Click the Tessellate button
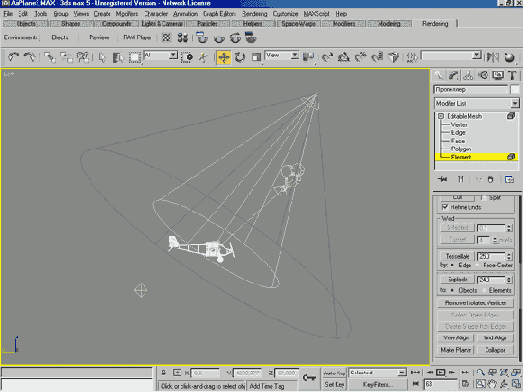 click(x=457, y=256)
